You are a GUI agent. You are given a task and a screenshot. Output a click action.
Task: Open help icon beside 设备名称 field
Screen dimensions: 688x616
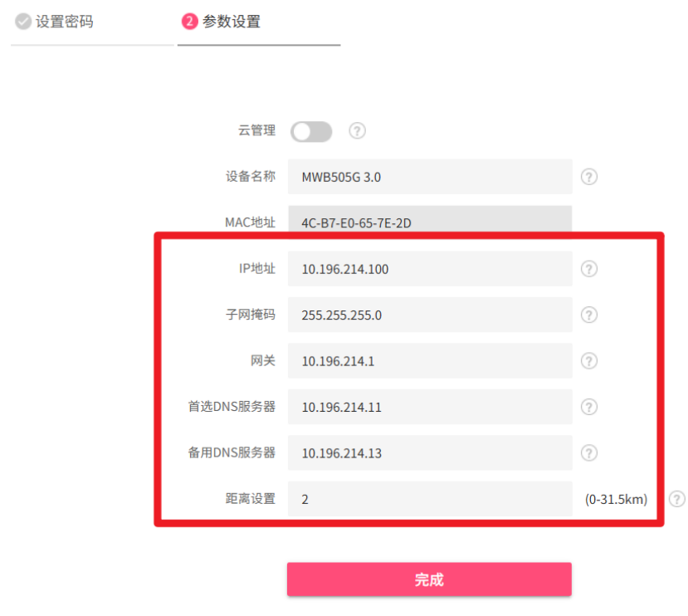tap(589, 177)
